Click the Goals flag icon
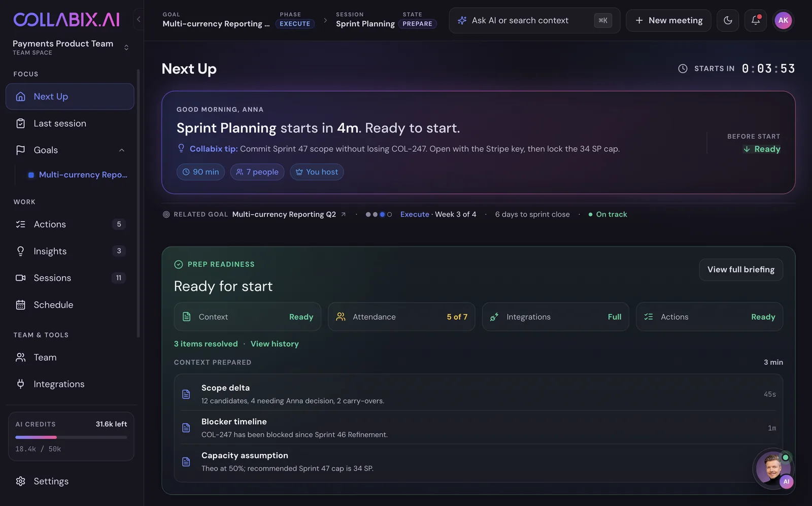The width and height of the screenshot is (812, 506). 20,150
